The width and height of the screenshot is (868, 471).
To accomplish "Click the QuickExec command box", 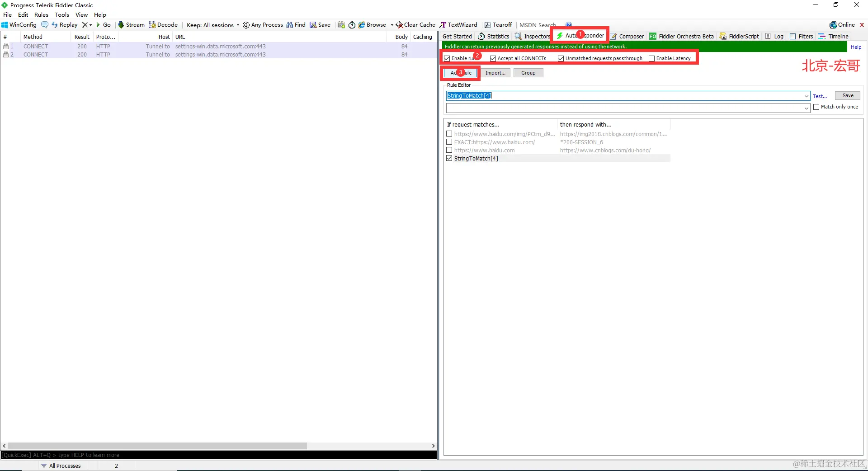I will pos(219,455).
